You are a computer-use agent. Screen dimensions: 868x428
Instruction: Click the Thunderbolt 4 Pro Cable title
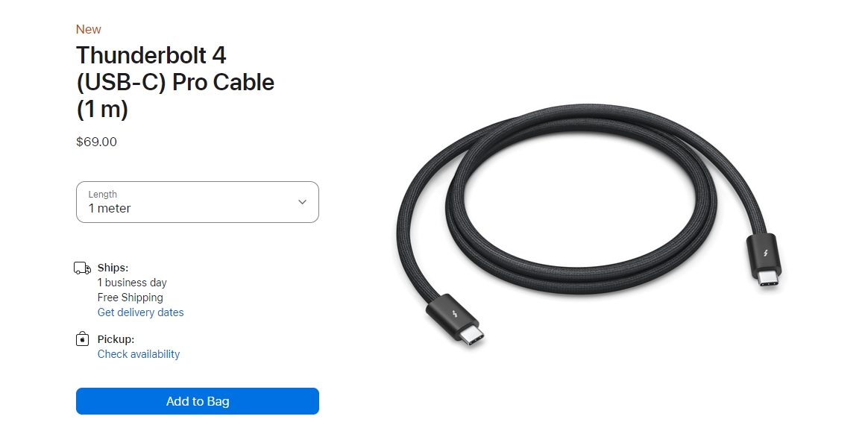[x=175, y=82]
